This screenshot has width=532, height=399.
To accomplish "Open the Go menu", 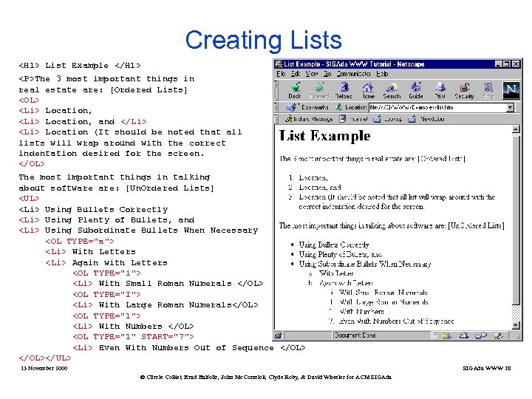I will click(327, 74).
